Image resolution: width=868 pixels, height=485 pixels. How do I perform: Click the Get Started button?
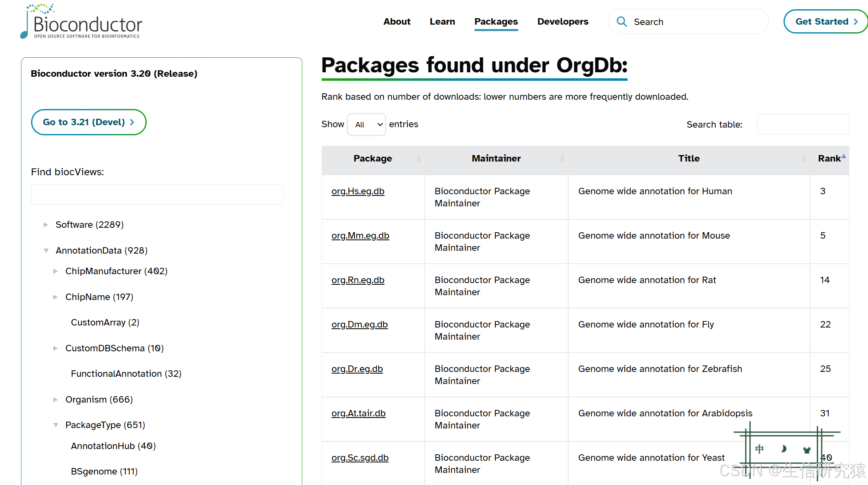click(x=826, y=22)
